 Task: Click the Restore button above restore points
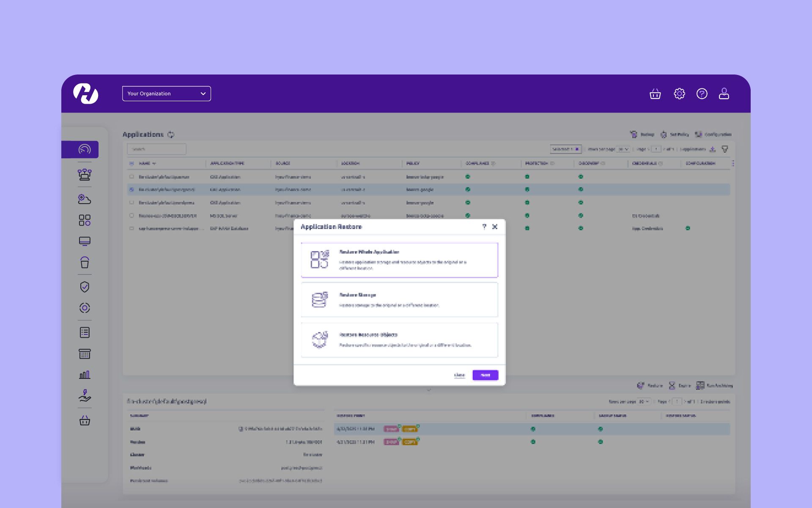[x=650, y=386]
